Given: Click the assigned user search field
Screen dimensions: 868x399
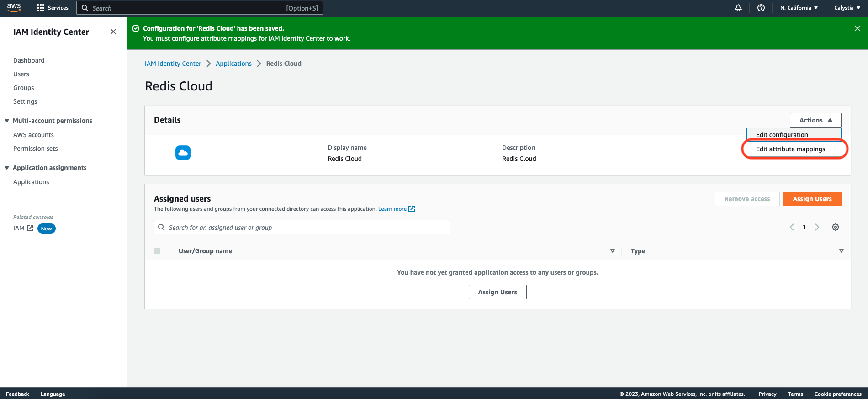Looking at the screenshot, I should click(302, 228).
